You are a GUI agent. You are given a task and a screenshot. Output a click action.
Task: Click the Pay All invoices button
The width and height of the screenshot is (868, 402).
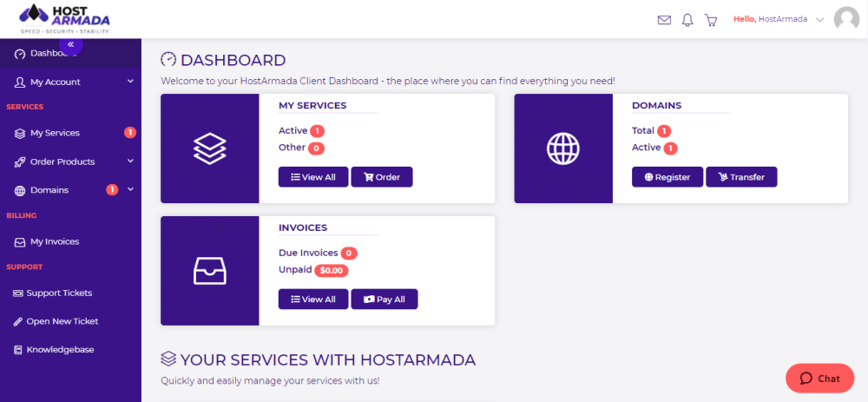[385, 299]
